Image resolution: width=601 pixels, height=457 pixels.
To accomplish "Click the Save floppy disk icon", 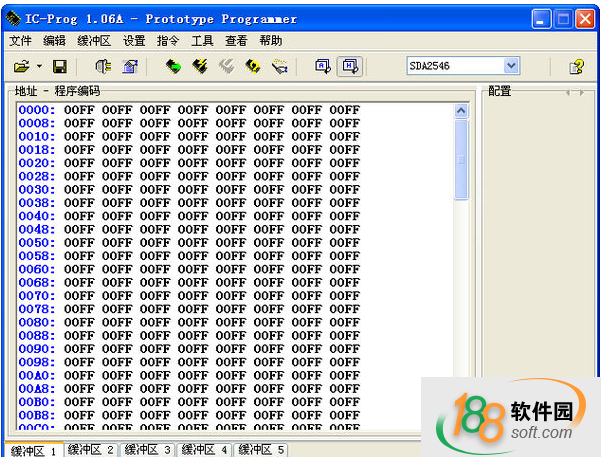I will tap(59, 66).
